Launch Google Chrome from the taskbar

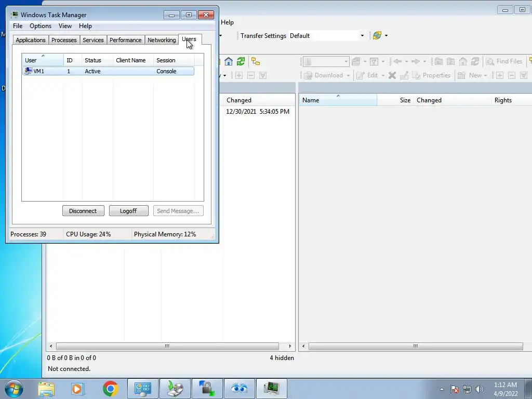click(x=110, y=389)
